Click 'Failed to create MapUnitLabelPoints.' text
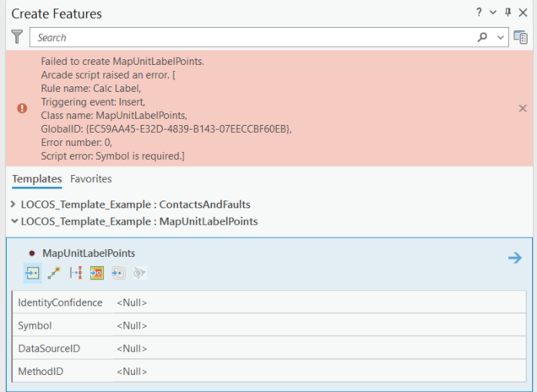This screenshot has width=537, height=392. tap(122, 62)
